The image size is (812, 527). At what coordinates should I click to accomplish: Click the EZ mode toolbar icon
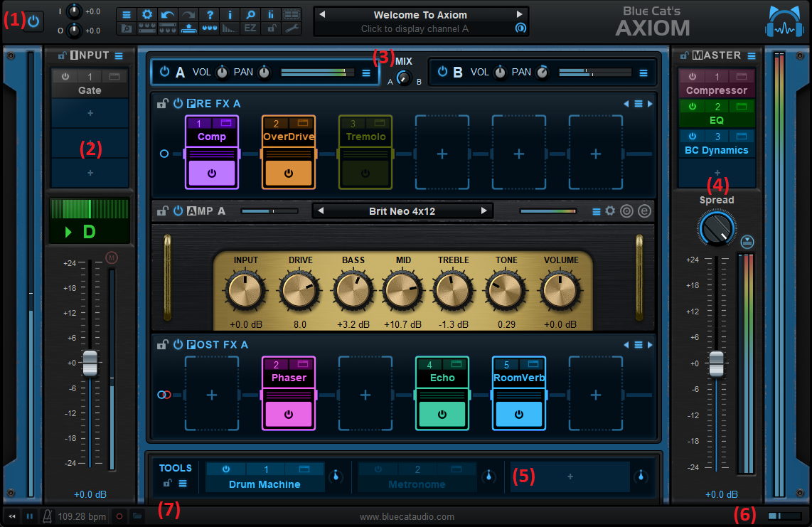tap(250, 28)
